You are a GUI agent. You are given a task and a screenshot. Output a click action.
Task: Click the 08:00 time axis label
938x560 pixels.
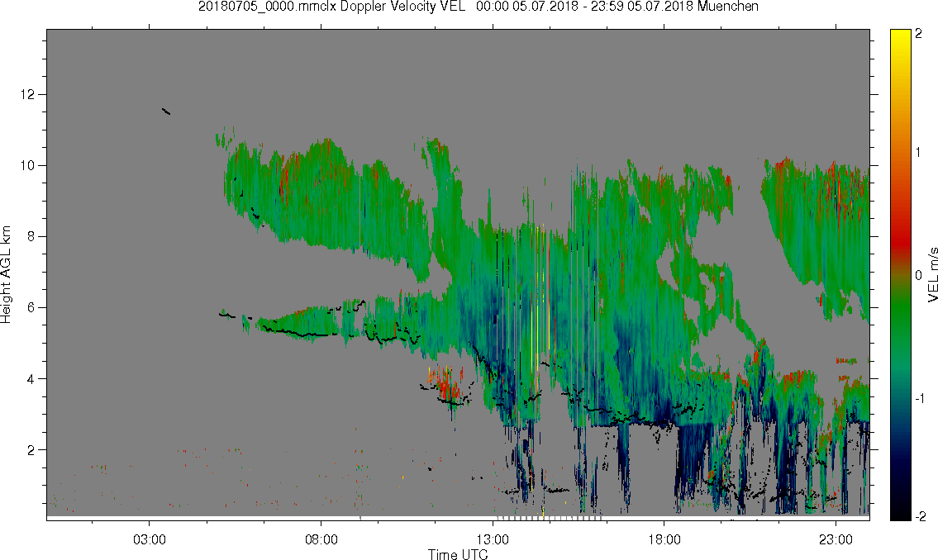click(x=321, y=539)
